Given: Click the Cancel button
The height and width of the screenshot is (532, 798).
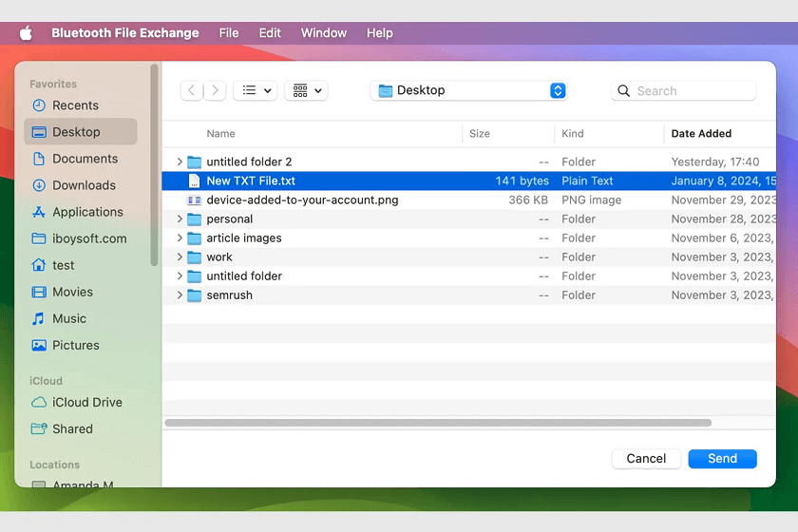Looking at the screenshot, I should coord(646,459).
